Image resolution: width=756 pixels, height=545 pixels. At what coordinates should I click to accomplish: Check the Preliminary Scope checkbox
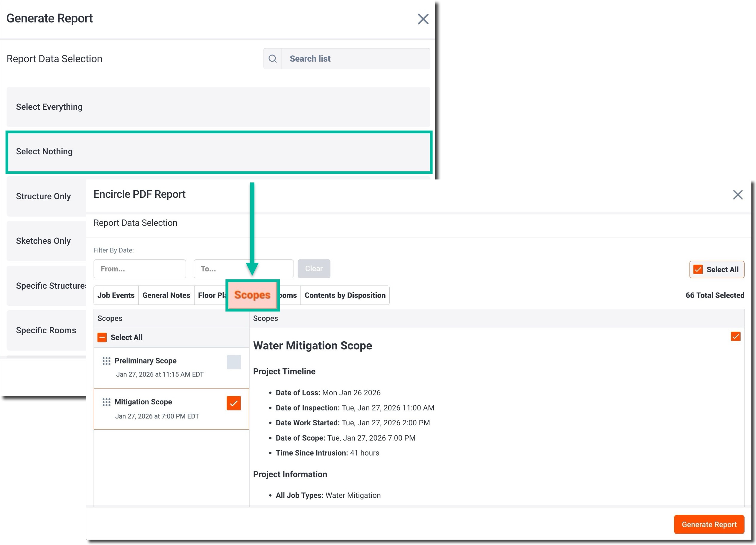coord(234,362)
